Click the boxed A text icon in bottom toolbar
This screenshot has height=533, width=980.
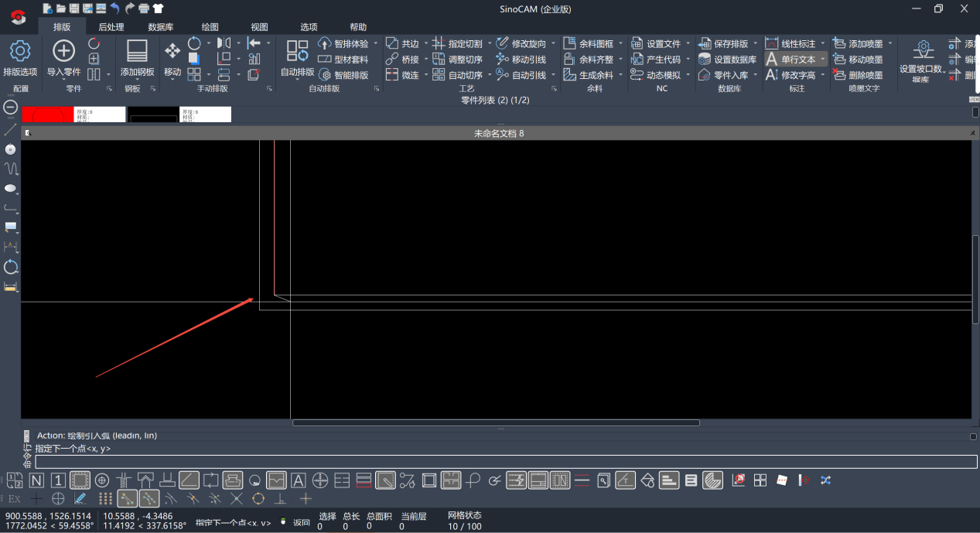[x=298, y=480]
